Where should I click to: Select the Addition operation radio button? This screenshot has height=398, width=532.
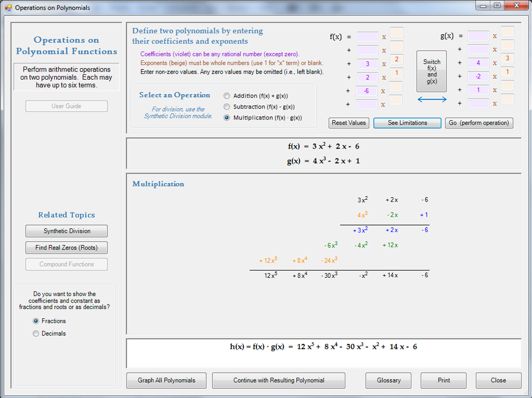[x=227, y=96]
